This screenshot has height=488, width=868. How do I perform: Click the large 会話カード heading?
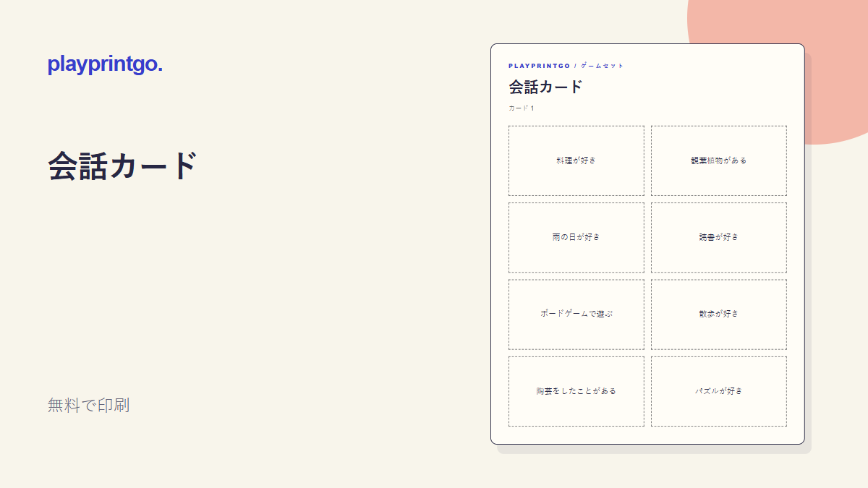tap(122, 166)
